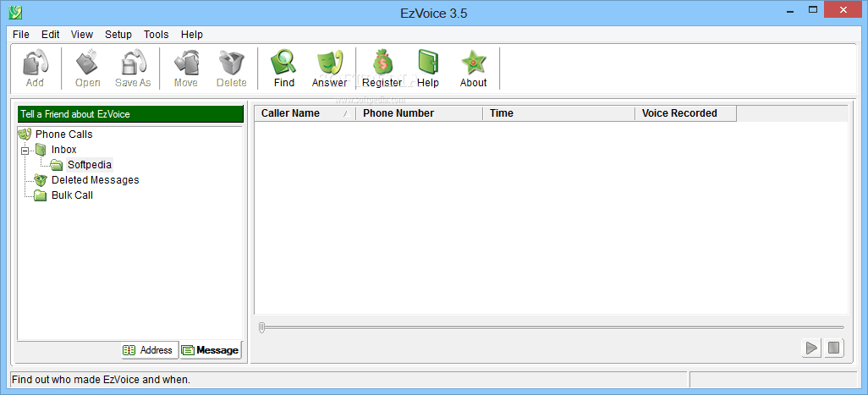
Task: Sort by Caller Name column header
Action: pyautogui.click(x=305, y=113)
